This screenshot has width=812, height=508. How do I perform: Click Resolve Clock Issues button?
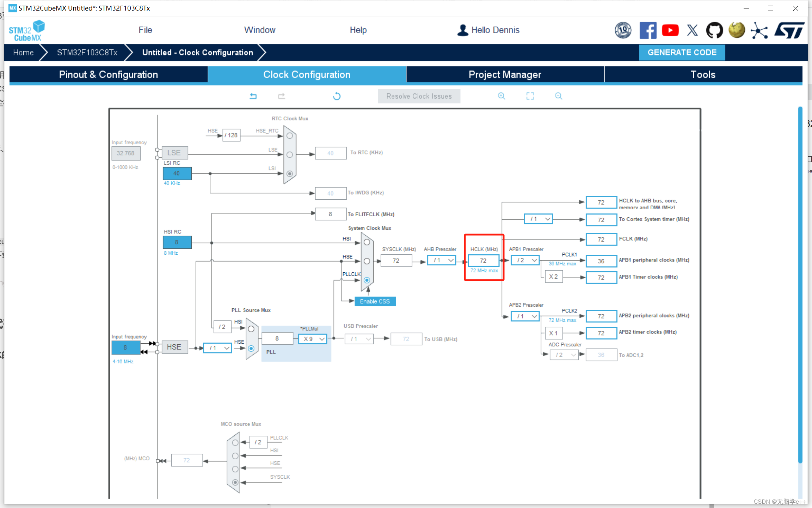[419, 97]
